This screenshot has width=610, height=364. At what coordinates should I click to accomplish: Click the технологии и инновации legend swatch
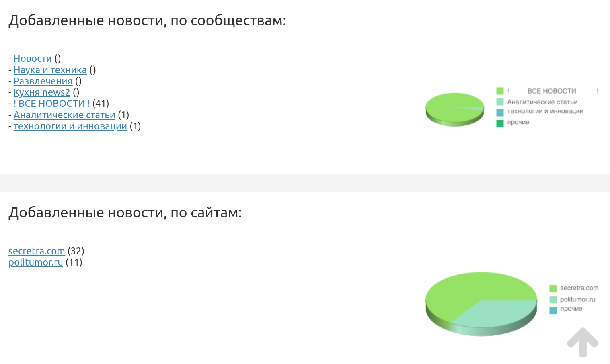500,112
